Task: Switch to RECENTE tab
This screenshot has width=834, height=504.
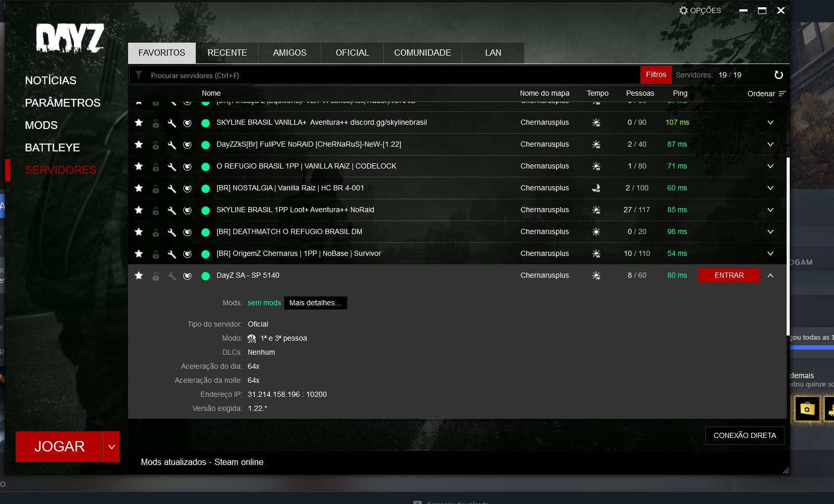Action: pyautogui.click(x=228, y=53)
